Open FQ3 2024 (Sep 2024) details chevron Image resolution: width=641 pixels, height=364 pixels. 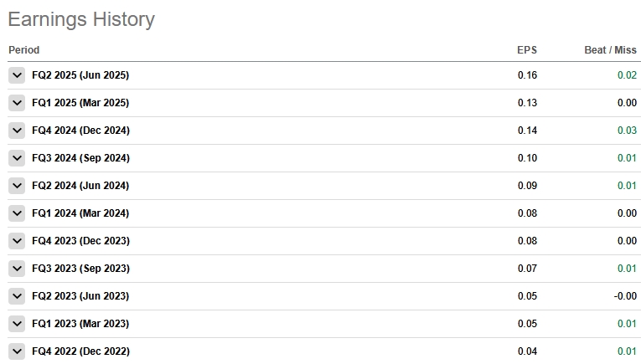(17, 158)
